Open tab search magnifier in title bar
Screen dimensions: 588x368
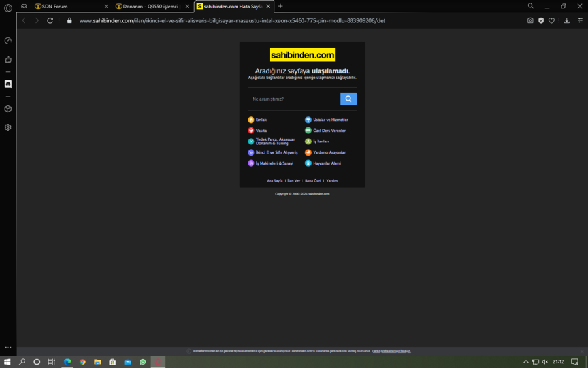[531, 6]
